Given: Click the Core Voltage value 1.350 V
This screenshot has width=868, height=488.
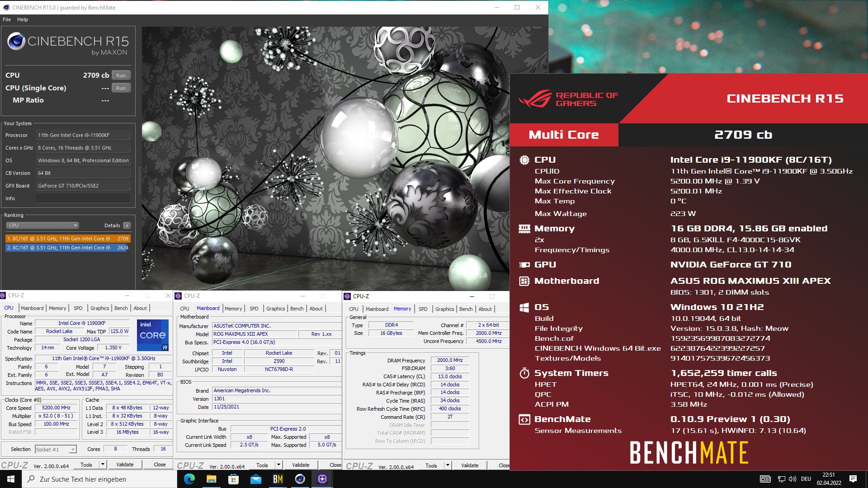Looking at the screenshot, I should [x=113, y=347].
